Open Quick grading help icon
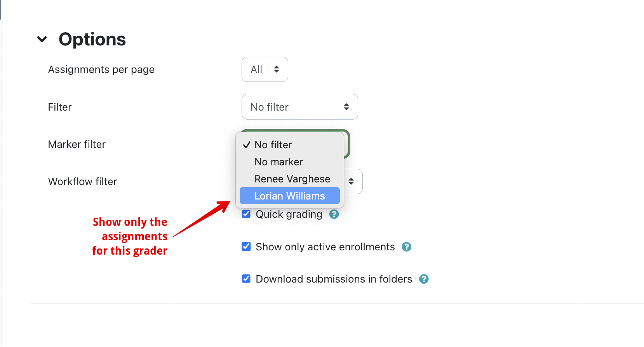Viewport: 644px width, 347px height. pyautogui.click(x=334, y=214)
